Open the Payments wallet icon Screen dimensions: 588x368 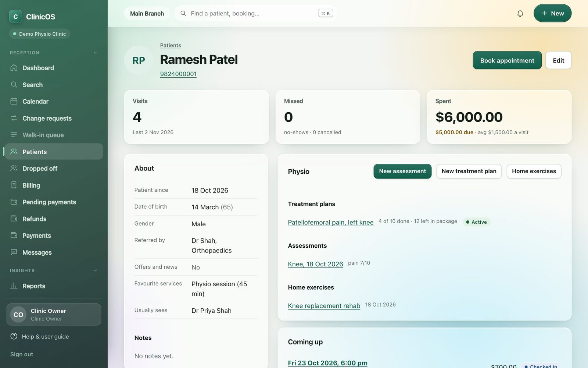pyautogui.click(x=14, y=235)
